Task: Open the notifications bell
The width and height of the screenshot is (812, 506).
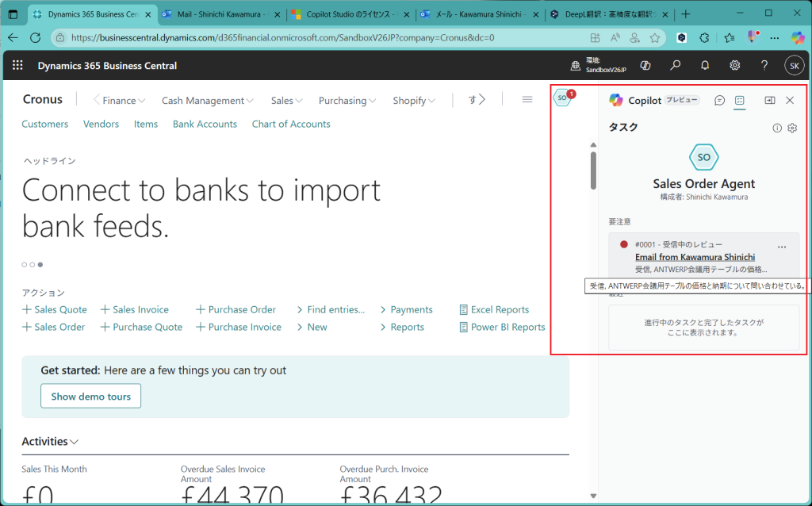Action: (x=705, y=65)
